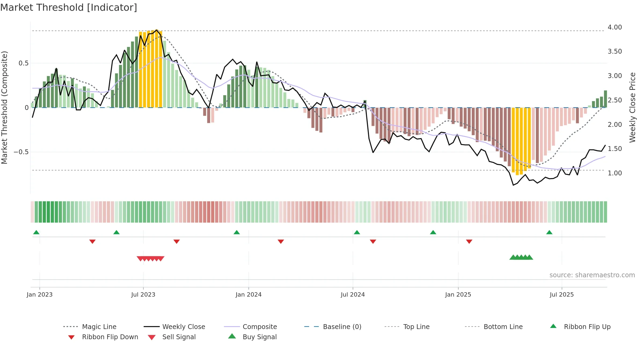644x362 pixels.
Task: Click the ribbon flip up marker near December 2023
Action: pyautogui.click(x=237, y=232)
